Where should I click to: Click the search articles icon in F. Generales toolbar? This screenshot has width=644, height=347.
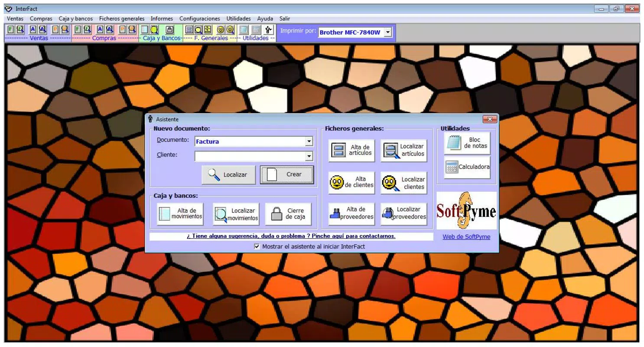coord(198,29)
